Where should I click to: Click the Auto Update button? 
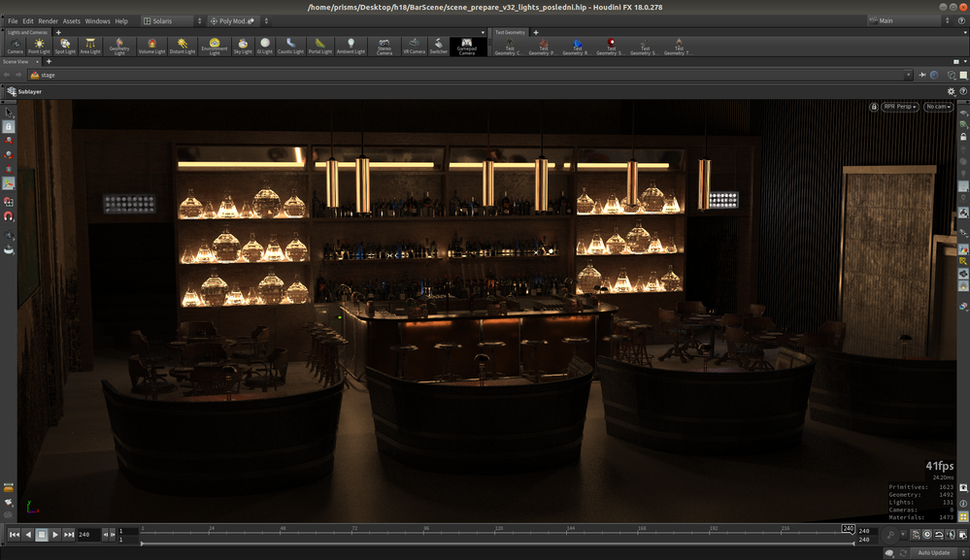(x=933, y=552)
